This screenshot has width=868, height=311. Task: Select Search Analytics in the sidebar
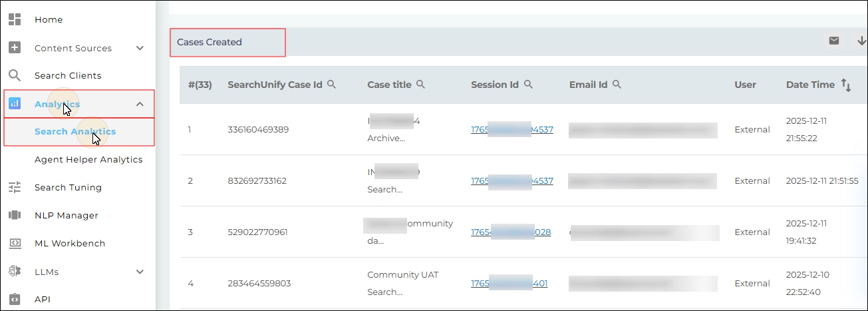[75, 131]
